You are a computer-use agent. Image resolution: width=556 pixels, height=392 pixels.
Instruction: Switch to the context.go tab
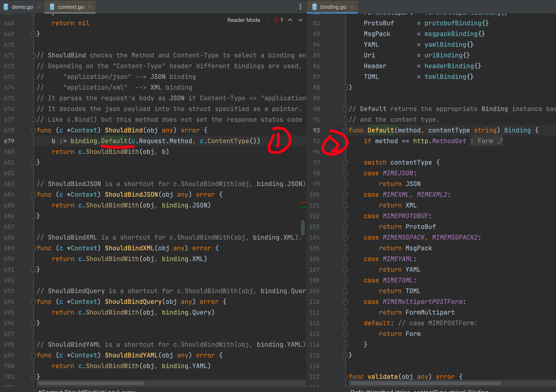pyautogui.click(x=71, y=7)
